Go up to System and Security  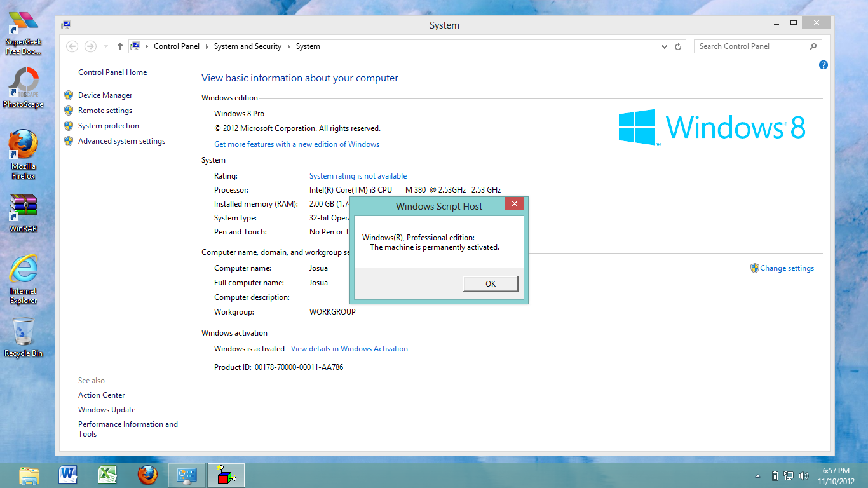120,46
